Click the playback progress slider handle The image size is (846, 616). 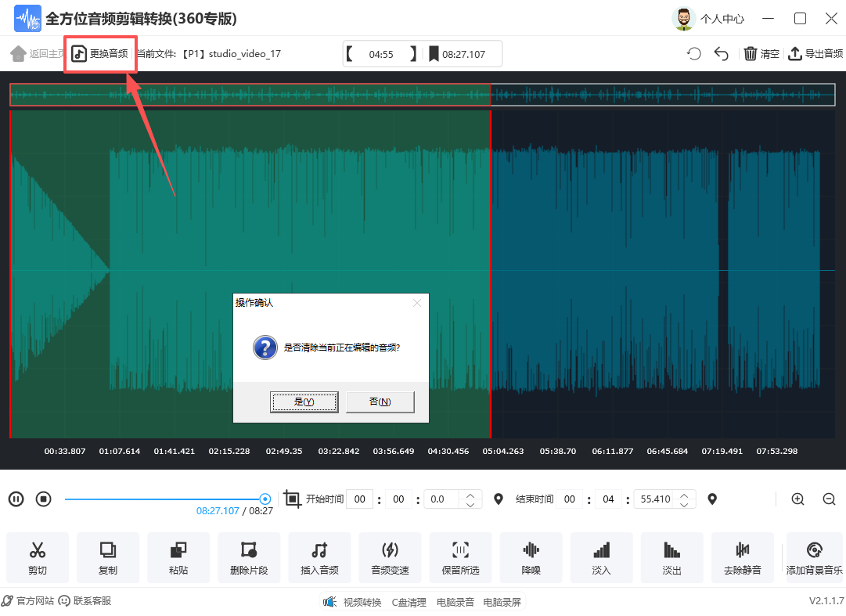(x=265, y=499)
